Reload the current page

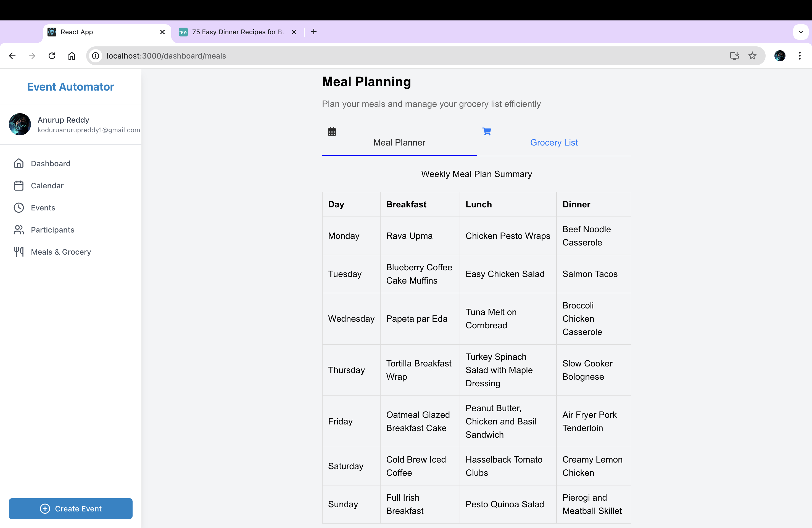point(52,56)
